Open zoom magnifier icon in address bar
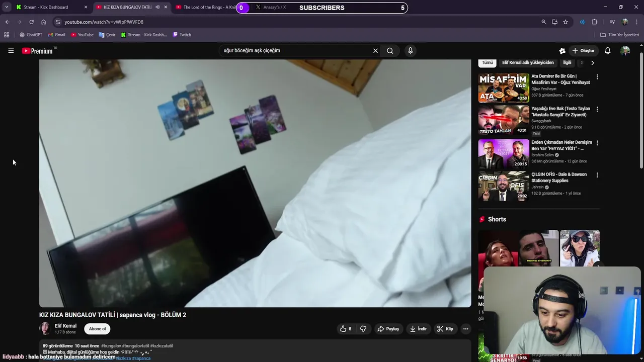644x362 pixels. click(x=543, y=22)
